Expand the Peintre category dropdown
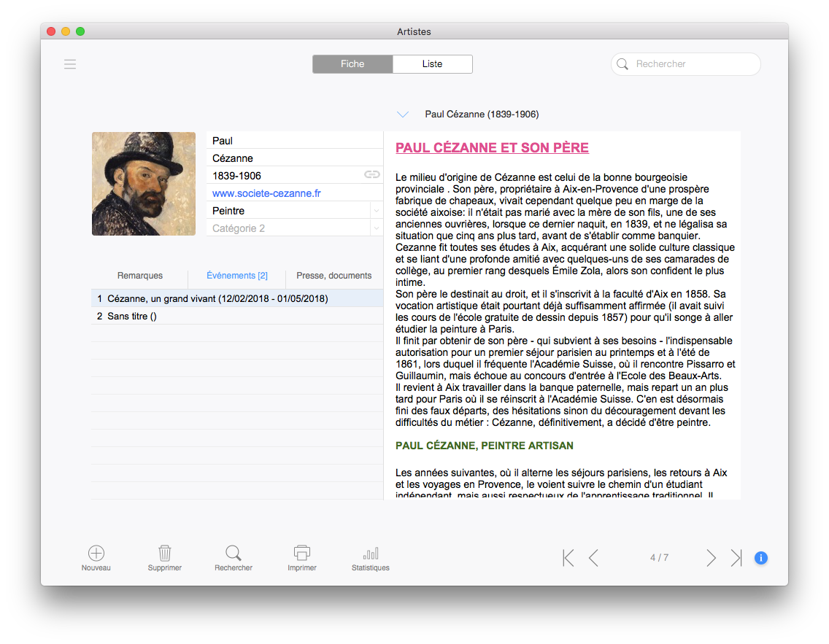 (376, 211)
